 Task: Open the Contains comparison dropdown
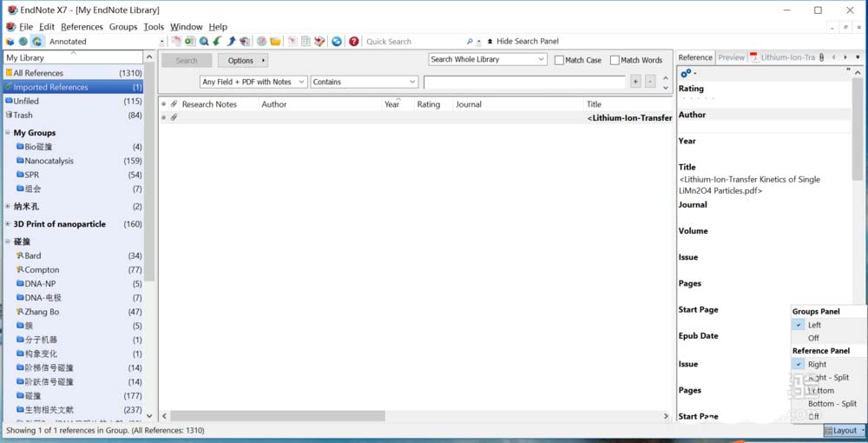point(365,82)
